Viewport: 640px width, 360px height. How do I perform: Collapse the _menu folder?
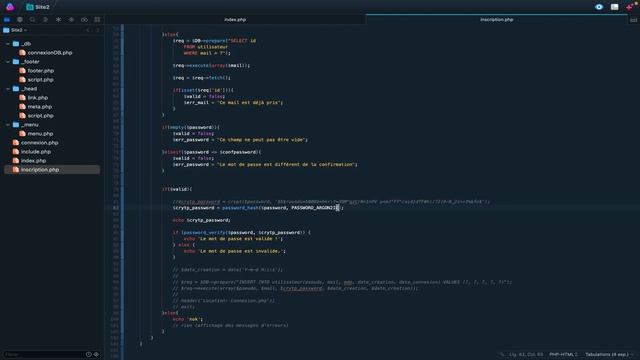click(8, 124)
